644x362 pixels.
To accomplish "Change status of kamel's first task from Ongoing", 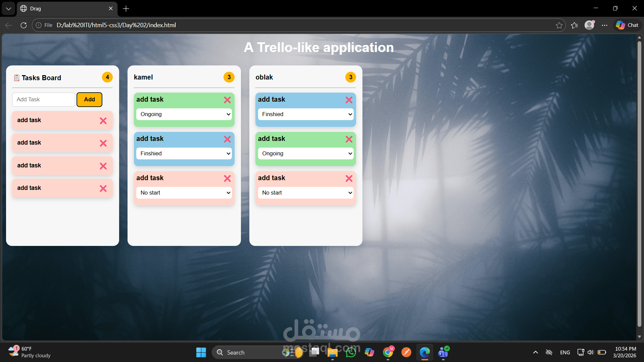I will click(184, 114).
